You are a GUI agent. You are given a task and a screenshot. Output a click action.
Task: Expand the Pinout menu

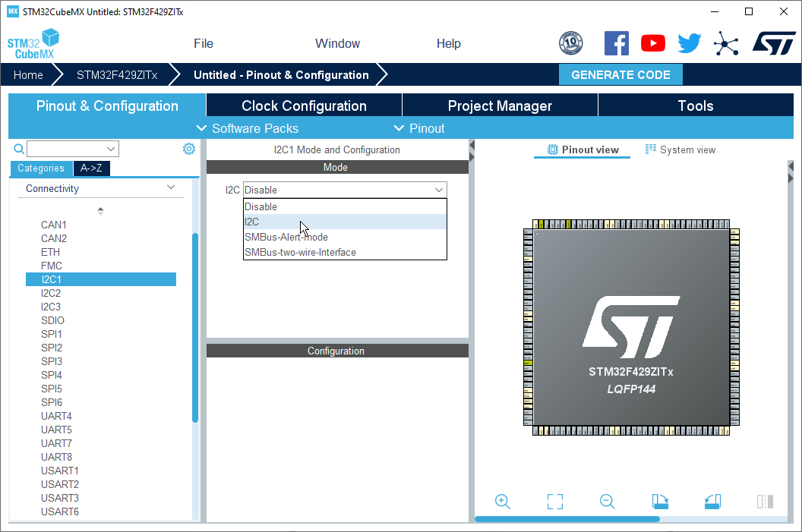pos(419,128)
